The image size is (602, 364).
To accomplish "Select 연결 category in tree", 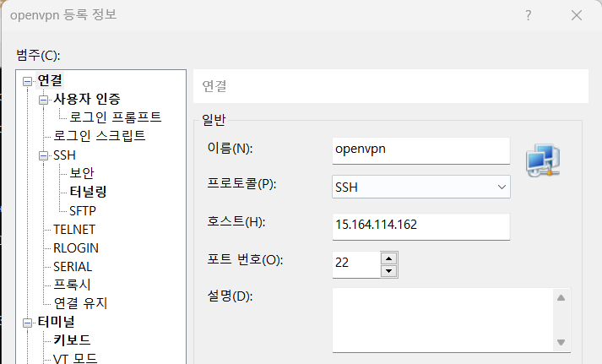I will click(x=50, y=80).
